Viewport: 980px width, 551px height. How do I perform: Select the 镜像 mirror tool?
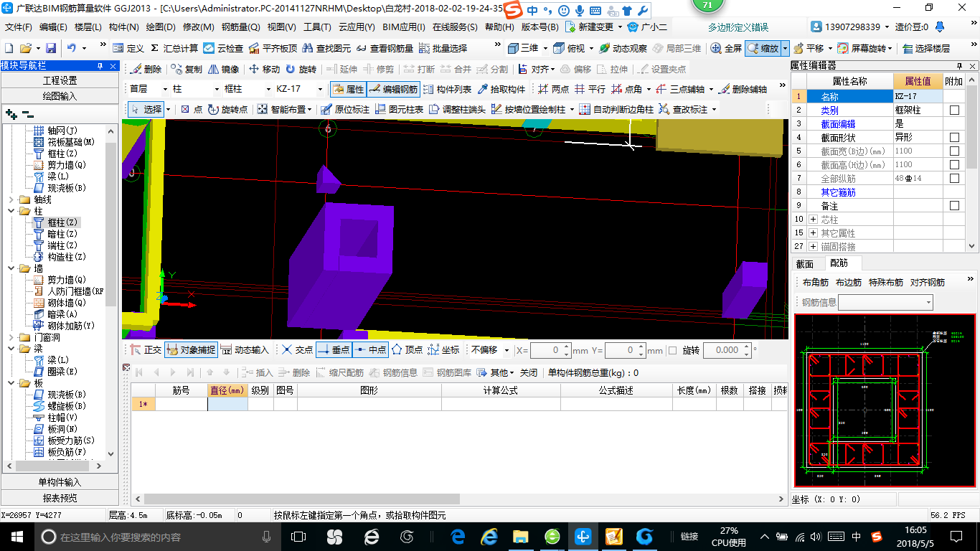(223, 69)
